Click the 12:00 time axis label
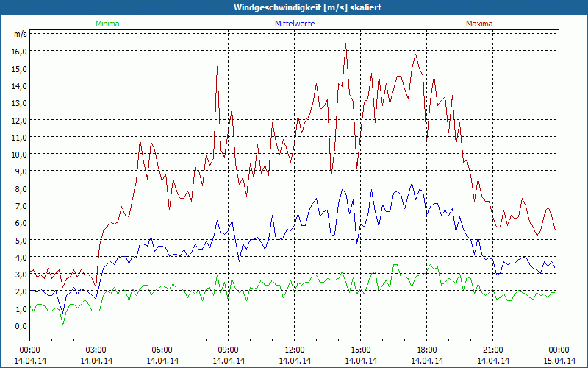 [x=295, y=350]
